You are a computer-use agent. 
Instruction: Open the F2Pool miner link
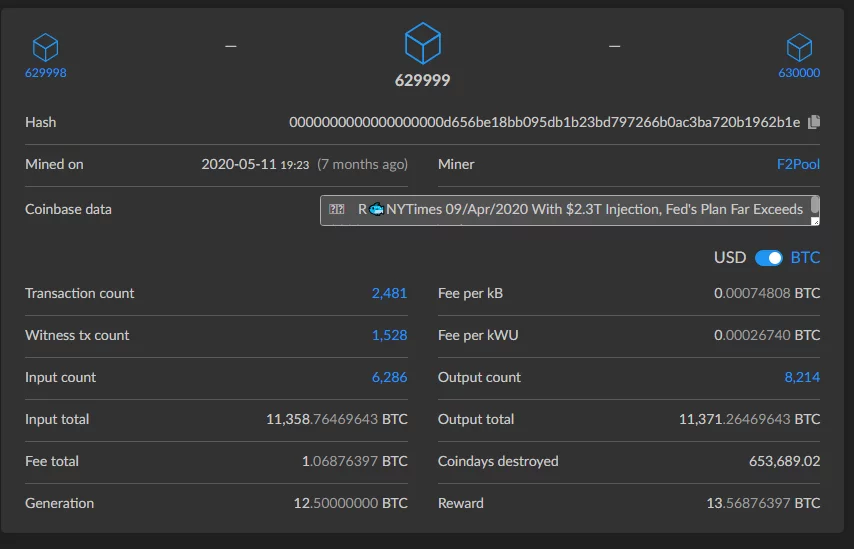pyautogui.click(x=798, y=164)
